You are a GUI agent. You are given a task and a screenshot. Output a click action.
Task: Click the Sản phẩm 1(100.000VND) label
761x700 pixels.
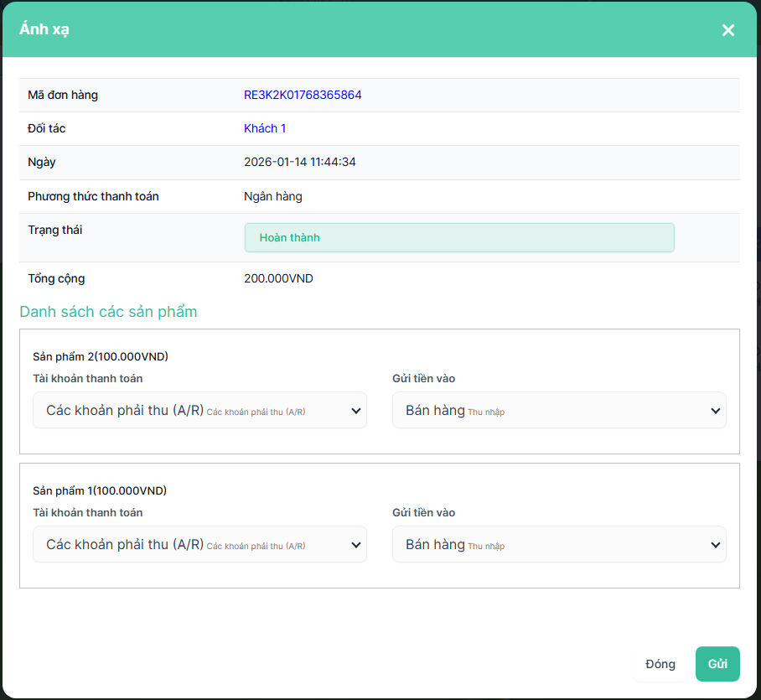coord(99,490)
